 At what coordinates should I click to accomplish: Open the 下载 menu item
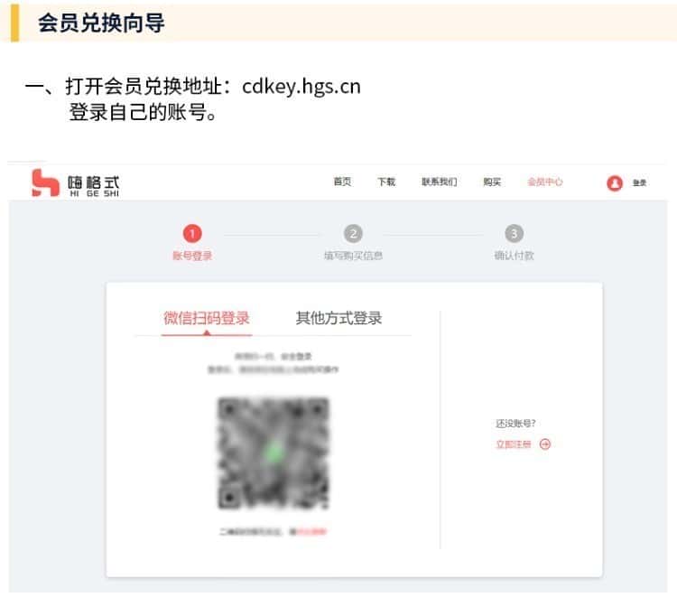tap(386, 182)
